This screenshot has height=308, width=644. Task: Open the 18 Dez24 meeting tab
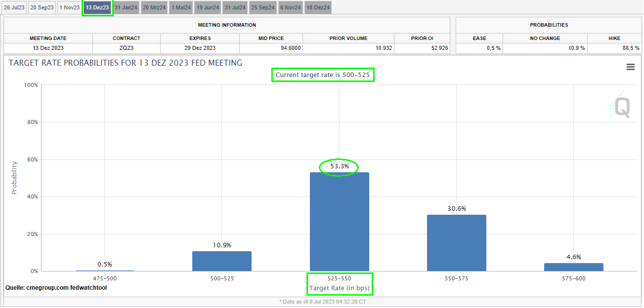(318, 7)
